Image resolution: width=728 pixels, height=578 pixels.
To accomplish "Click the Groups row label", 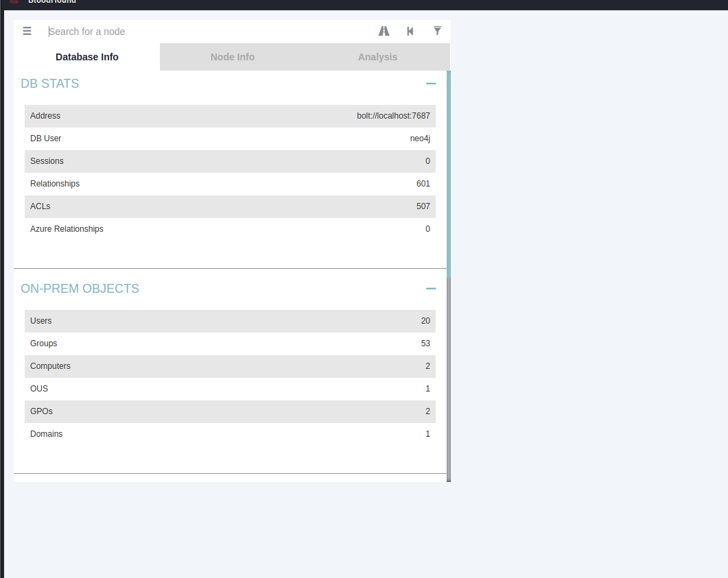I will (44, 344).
